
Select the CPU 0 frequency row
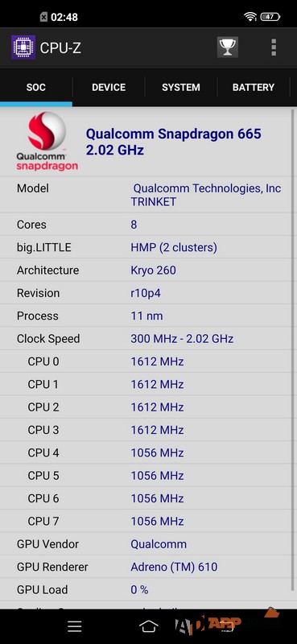[x=148, y=361]
